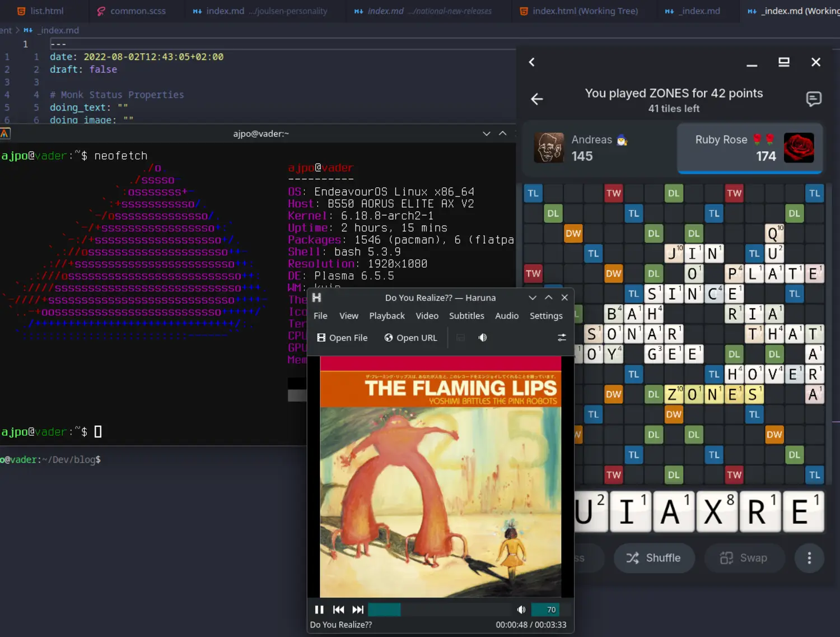Viewport: 840px width, 637px height.
Task: Click the volume slider showing 70
Action: pos(545,610)
